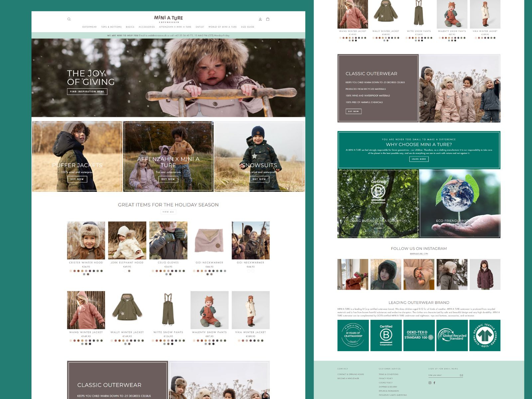The height and width of the screenshot is (399, 532).
Task: Click Leading Outerwear Brand heading
Action: click(419, 303)
